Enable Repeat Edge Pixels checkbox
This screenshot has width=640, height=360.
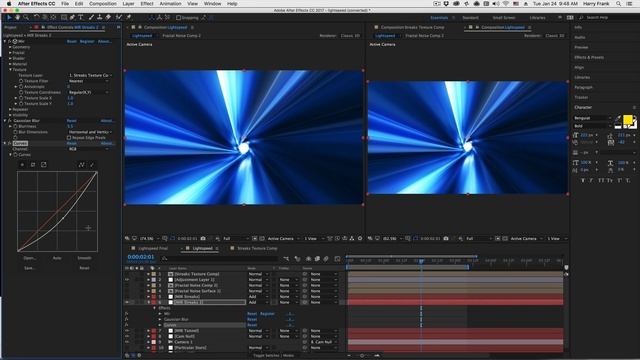69,138
